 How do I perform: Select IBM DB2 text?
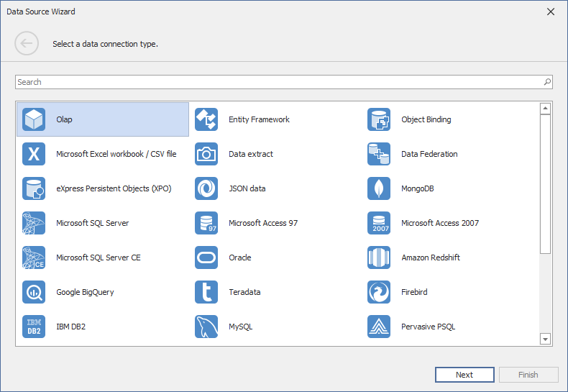coord(70,327)
